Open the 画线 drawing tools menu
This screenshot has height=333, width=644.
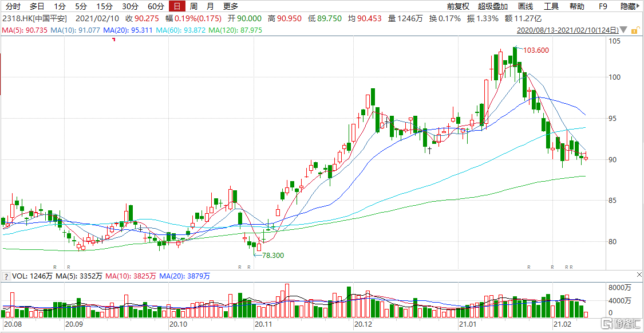tap(525, 6)
